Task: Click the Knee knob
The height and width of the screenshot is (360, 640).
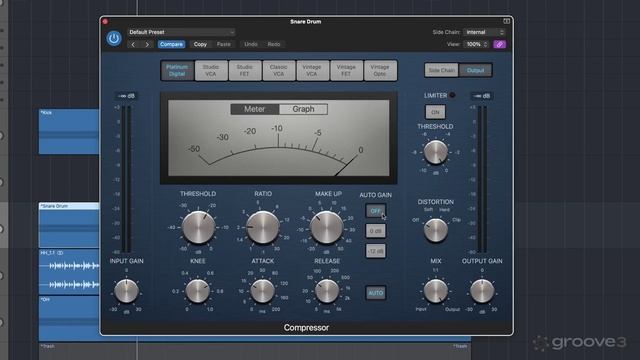Action: pyautogui.click(x=198, y=291)
